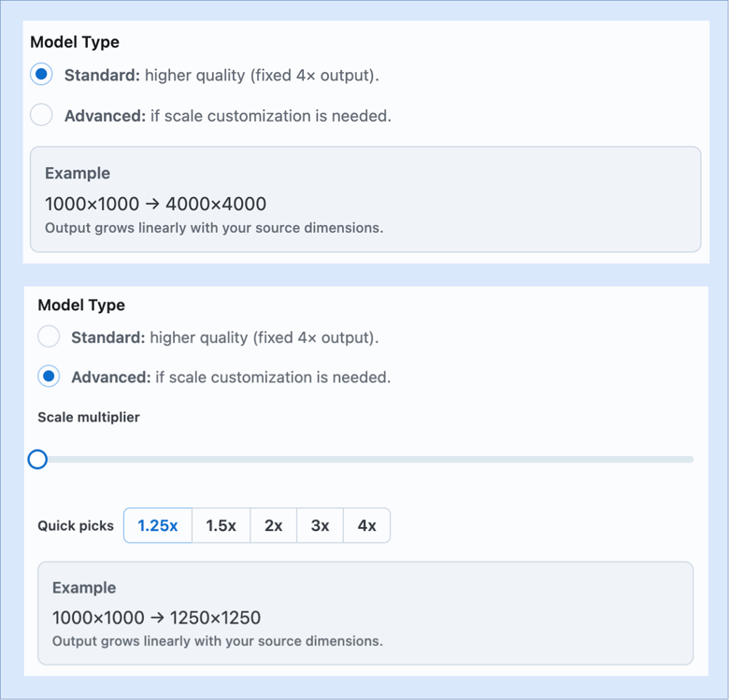
Task: Select the unselected Advanced radio button
Action: pos(41,115)
